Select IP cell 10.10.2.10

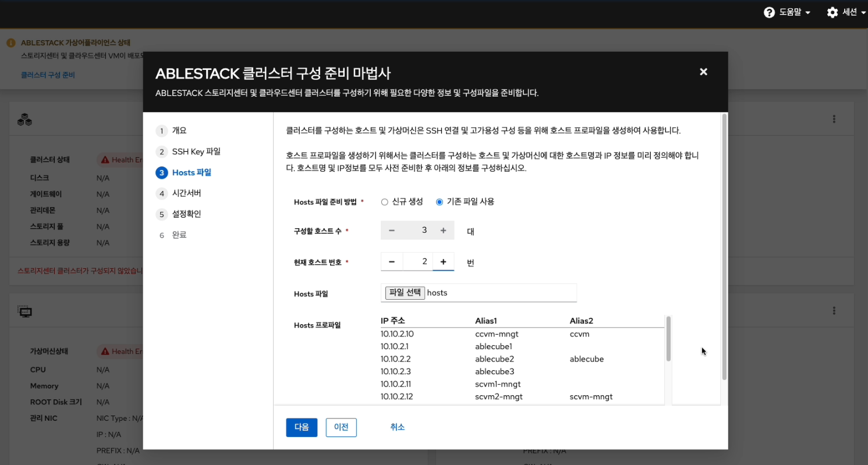397,334
